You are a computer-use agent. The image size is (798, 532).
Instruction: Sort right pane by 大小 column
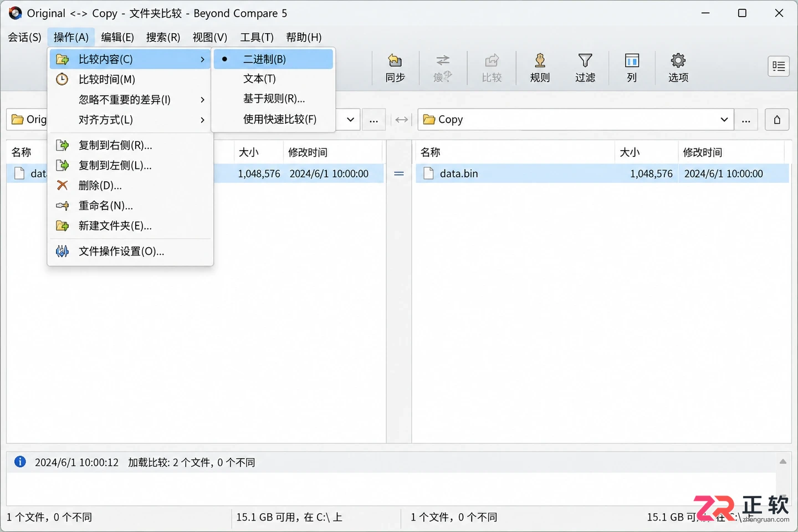[x=646, y=152]
